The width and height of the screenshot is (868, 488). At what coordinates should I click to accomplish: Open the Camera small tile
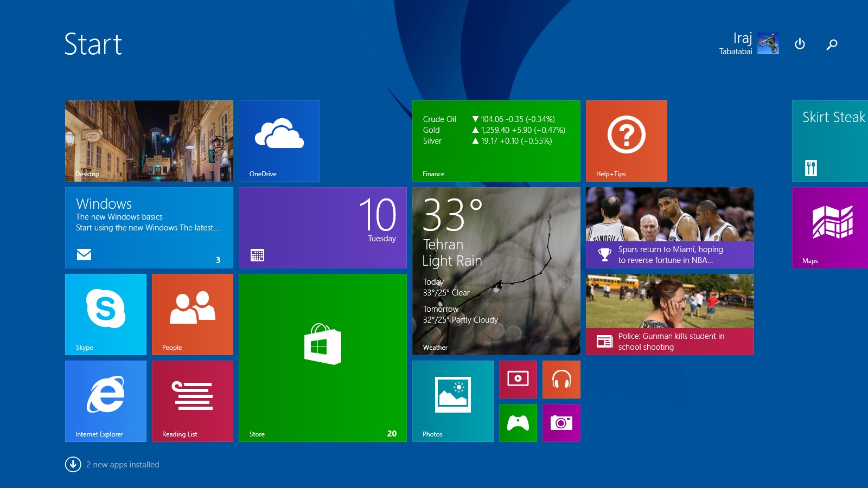561,423
